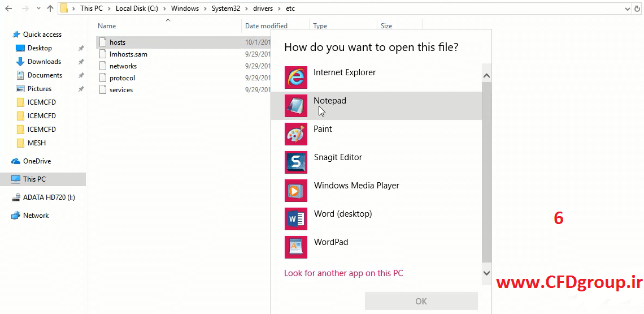This screenshot has width=644, height=314.
Task: Open recent locations dropdown arrow
Action: 38,8
